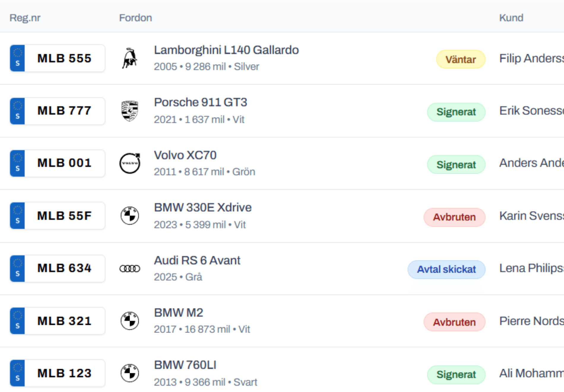
Task: Open the BMW M2 vehicle
Action: tap(178, 313)
